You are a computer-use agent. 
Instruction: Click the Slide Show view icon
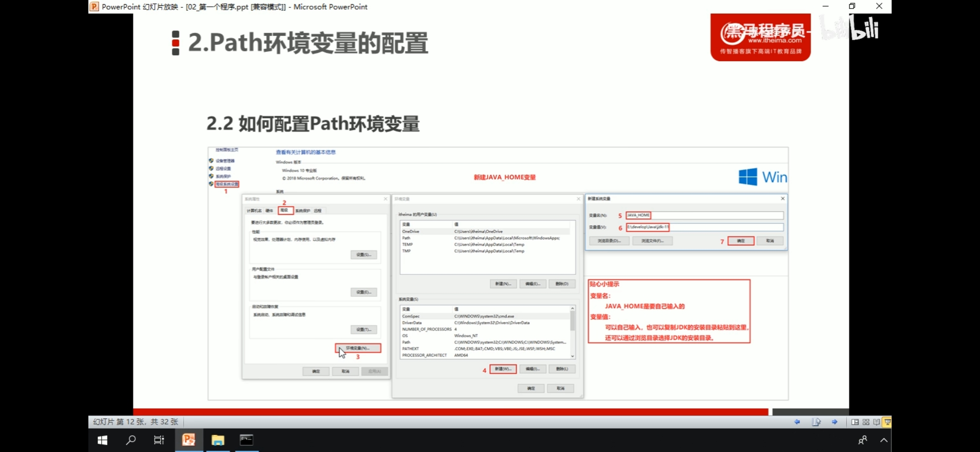click(887, 422)
